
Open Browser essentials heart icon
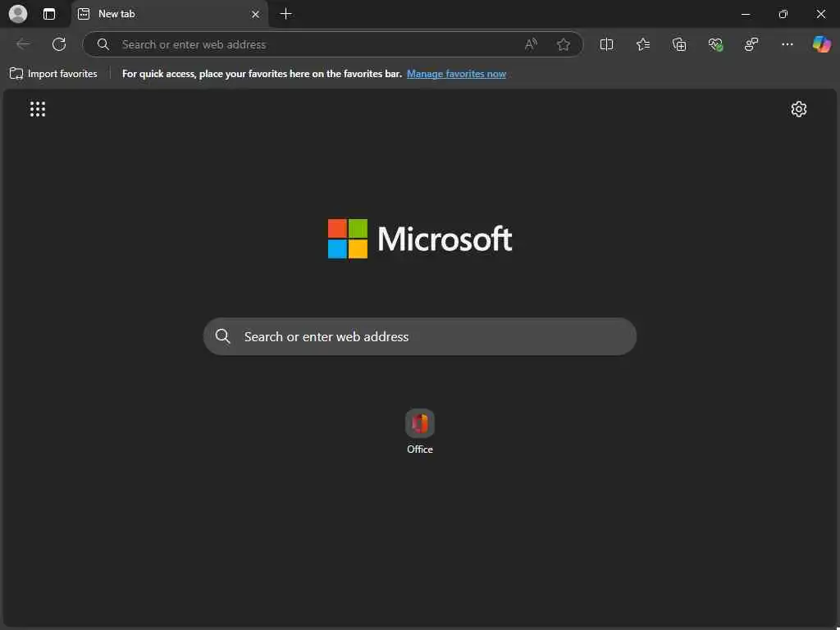pos(715,44)
